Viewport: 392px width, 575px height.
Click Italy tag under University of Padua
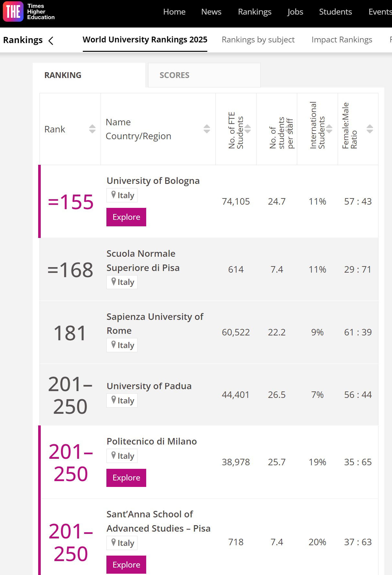coord(122,400)
